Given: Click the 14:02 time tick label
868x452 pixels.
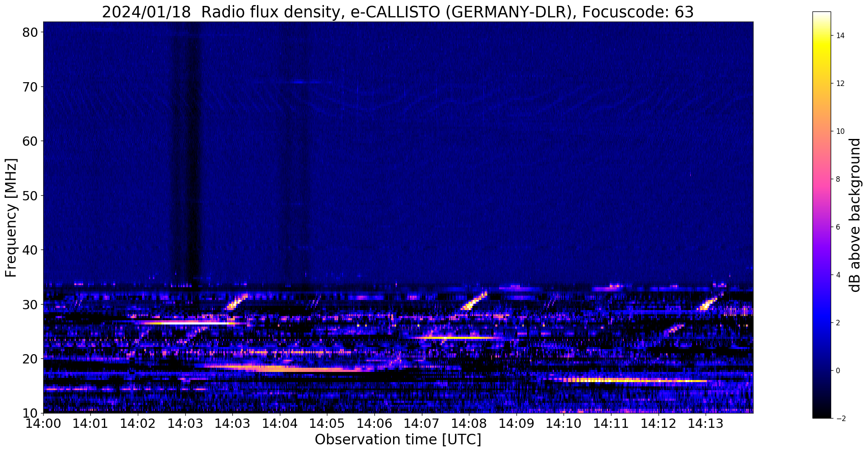Looking at the screenshot, I should point(138,424).
